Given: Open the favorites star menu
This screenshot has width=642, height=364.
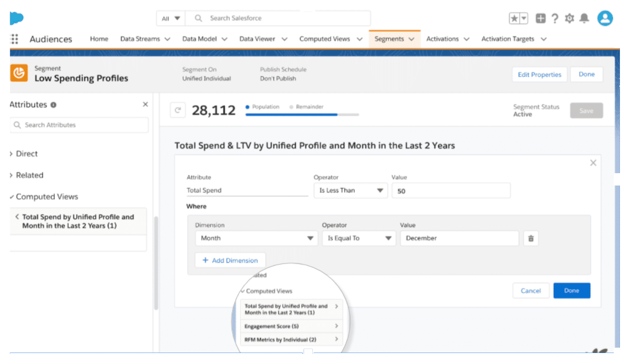Looking at the screenshot, I should (518, 18).
